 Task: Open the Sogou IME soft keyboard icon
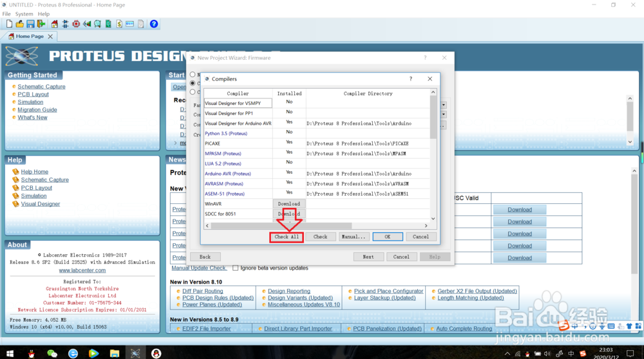click(611, 327)
